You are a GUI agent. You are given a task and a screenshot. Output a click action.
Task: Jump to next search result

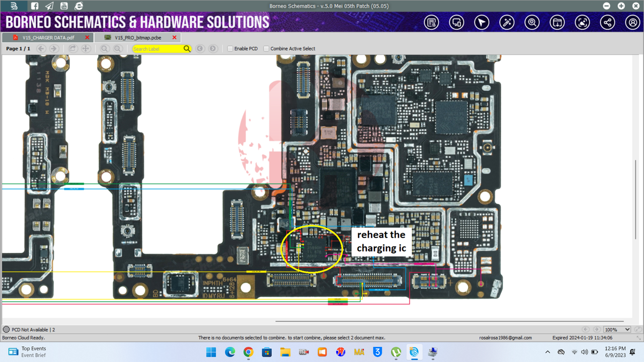(213, 49)
